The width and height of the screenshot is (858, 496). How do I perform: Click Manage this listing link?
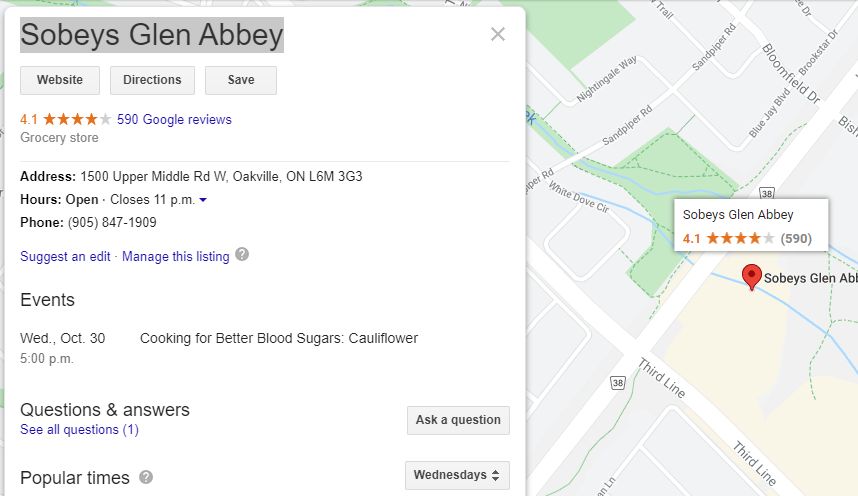click(x=176, y=256)
